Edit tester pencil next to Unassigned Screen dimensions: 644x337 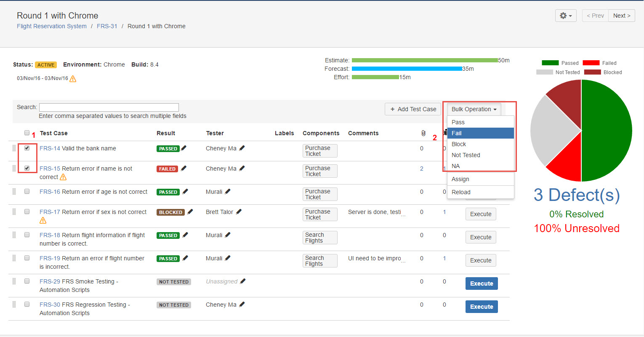point(243,281)
